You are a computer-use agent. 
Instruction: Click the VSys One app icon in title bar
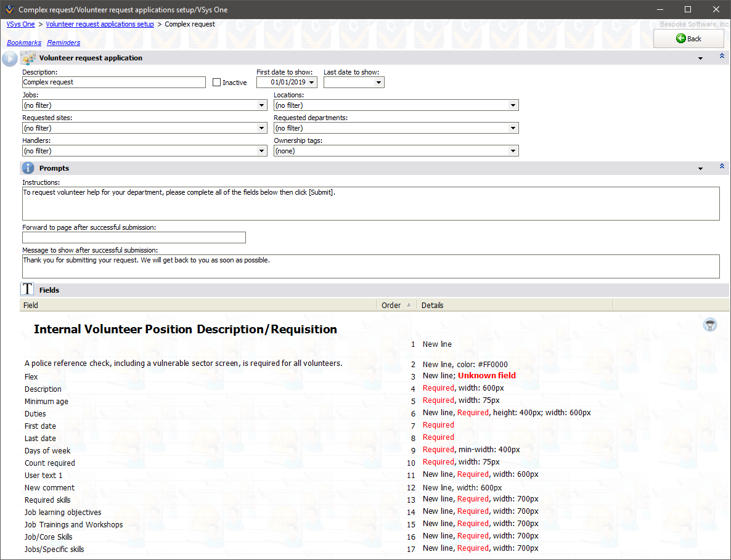[x=9, y=9]
